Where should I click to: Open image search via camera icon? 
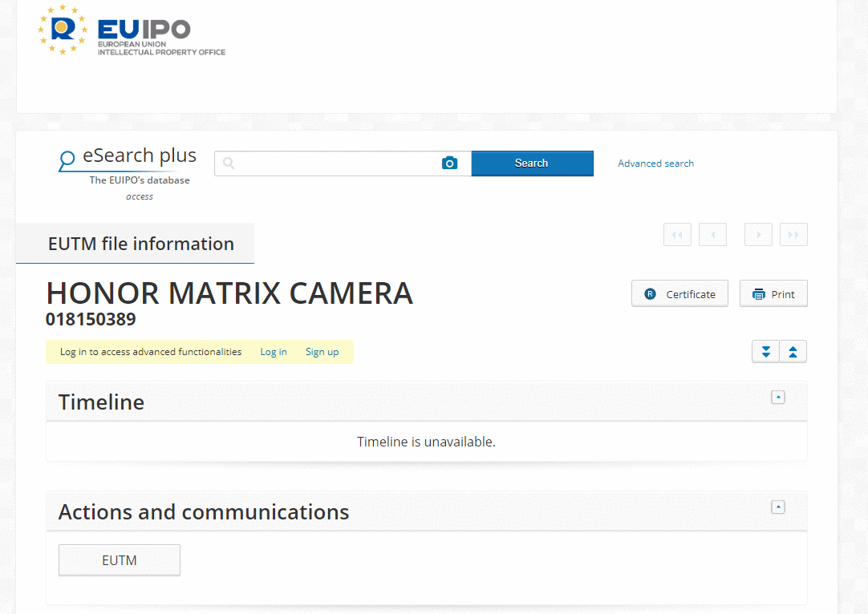click(449, 164)
